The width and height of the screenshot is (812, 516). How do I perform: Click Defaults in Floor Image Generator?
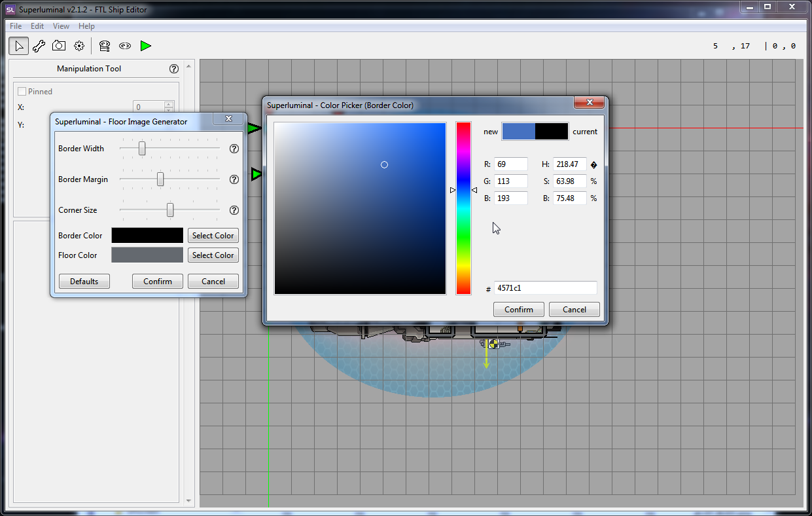tap(84, 282)
